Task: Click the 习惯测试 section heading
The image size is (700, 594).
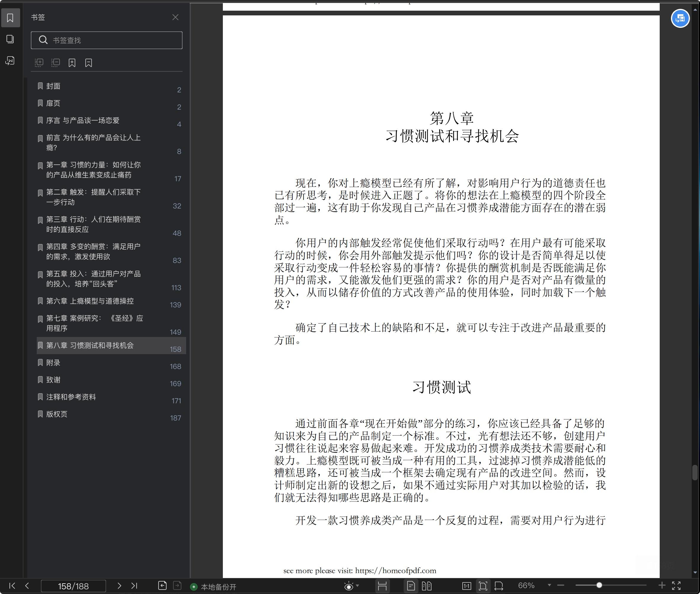Action: tap(442, 387)
